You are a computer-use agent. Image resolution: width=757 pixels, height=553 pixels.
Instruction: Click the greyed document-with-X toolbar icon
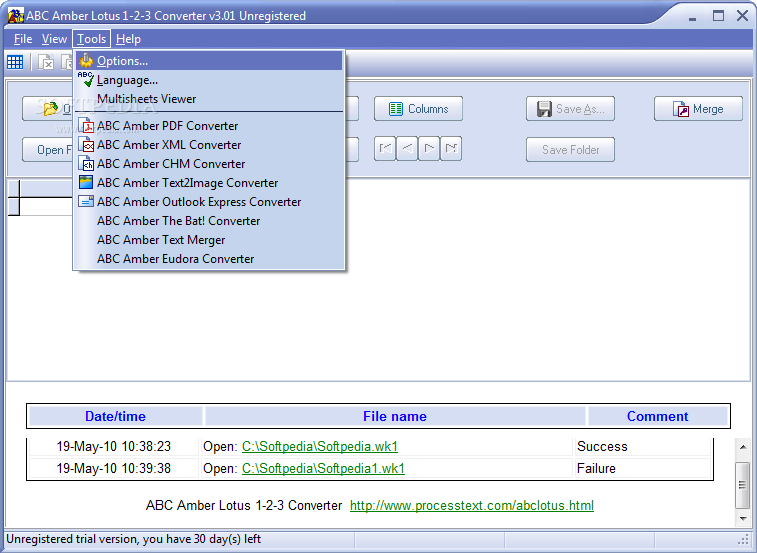pyautogui.click(x=46, y=62)
